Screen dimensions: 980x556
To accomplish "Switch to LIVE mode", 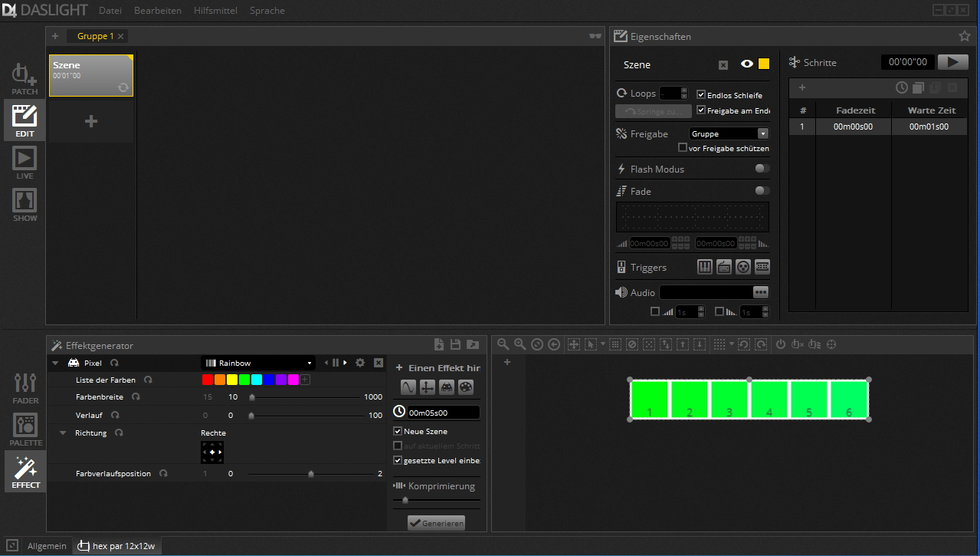I will coord(24,160).
